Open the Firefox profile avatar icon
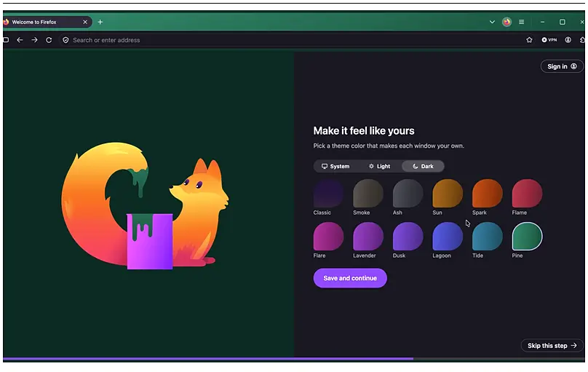This screenshot has height=372, width=588. (x=507, y=22)
